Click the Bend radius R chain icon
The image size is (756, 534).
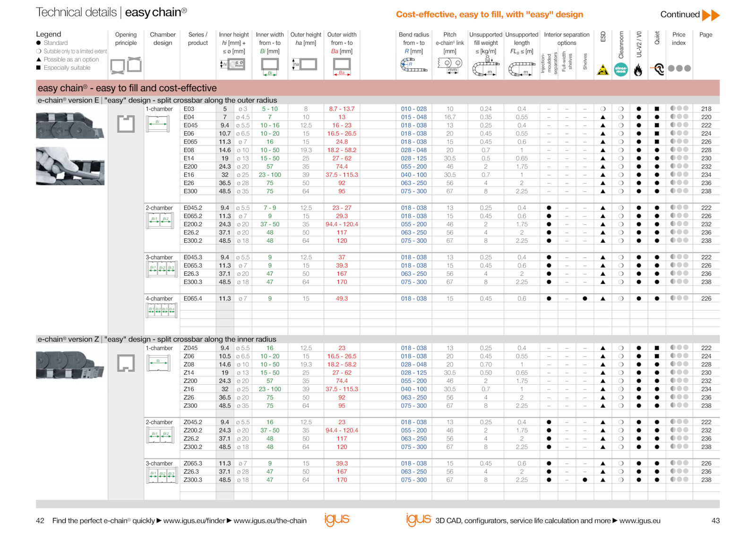click(414, 65)
